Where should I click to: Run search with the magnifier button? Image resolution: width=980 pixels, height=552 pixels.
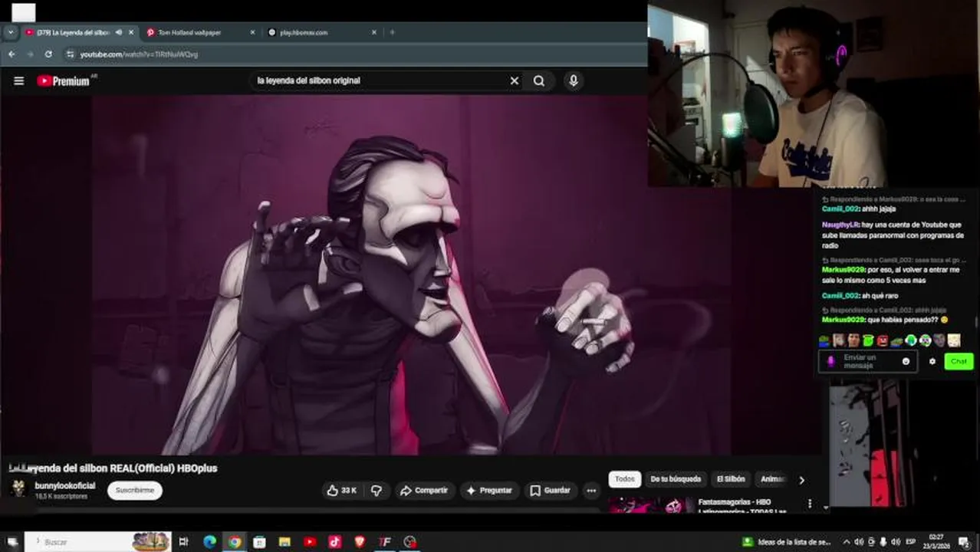point(539,80)
